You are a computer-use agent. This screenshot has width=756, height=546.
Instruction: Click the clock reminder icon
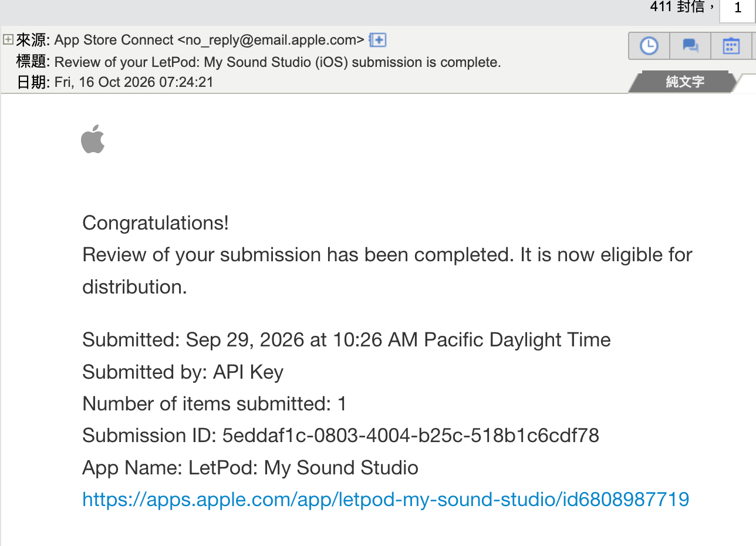(x=649, y=46)
